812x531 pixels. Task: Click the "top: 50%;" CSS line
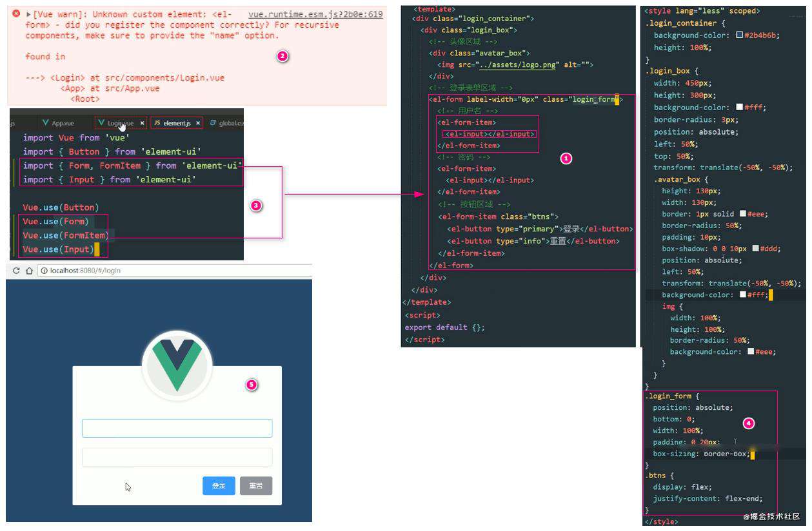click(673, 156)
